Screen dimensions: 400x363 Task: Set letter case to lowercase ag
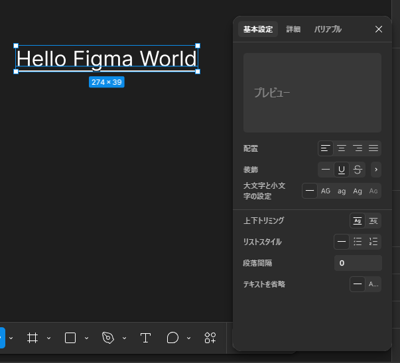tap(341, 191)
